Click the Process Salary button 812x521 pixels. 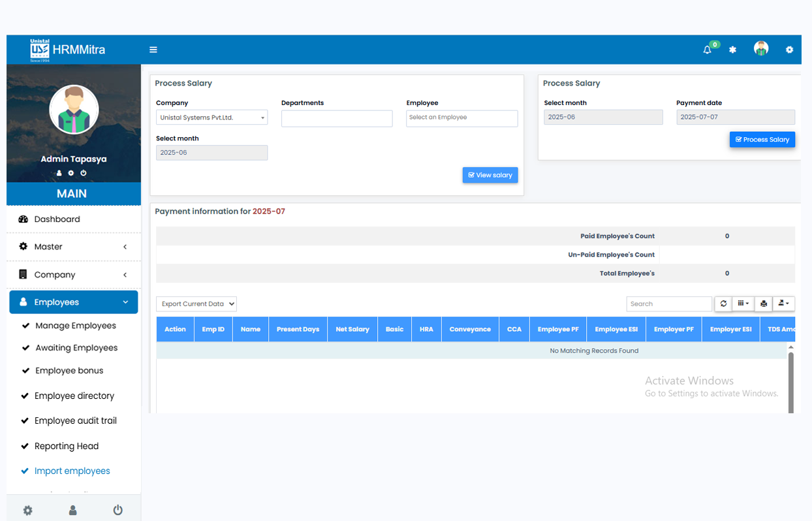pyautogui.click(x=762, y=140)
